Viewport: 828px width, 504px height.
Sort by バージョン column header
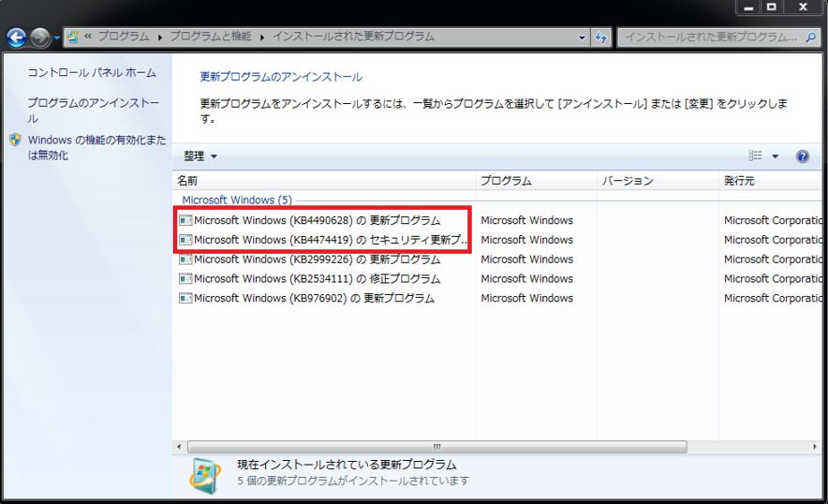coord(658,181)
